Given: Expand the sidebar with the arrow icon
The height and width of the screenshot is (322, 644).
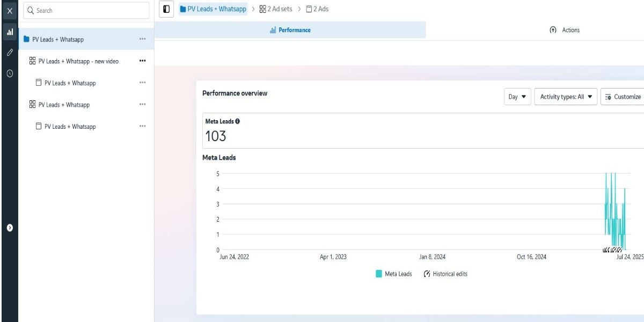Looking at the screenshot, I should [10, 228].
